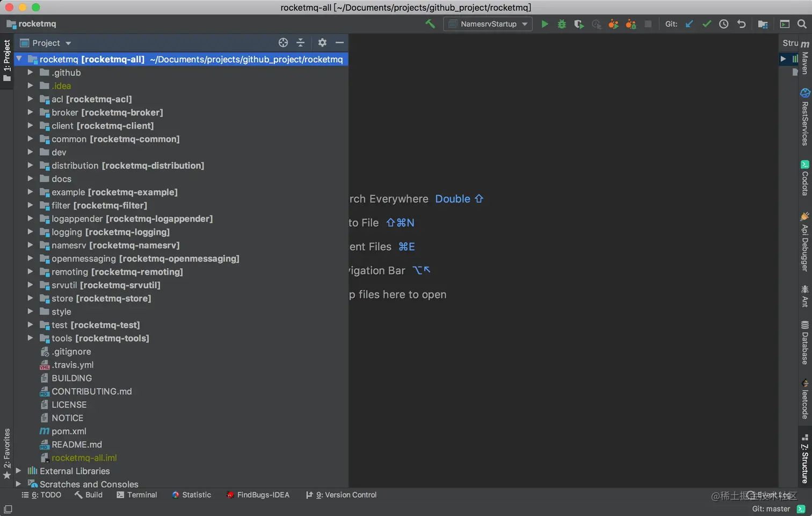
Task: Expand the .github folder arrow
Action: point(31,72)
